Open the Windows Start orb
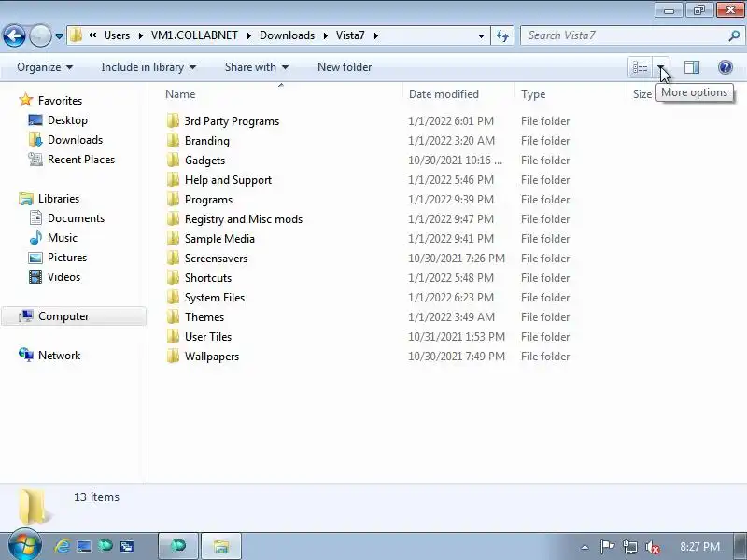 point(25,546)
